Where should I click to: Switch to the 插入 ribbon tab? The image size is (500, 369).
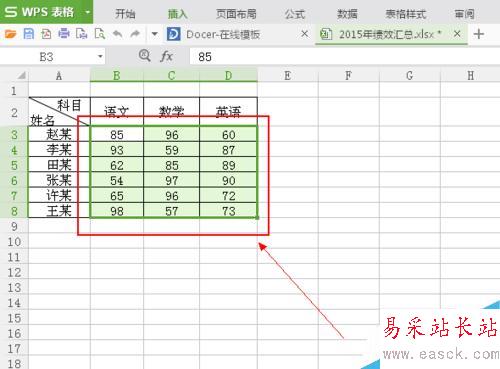point(178,14)
